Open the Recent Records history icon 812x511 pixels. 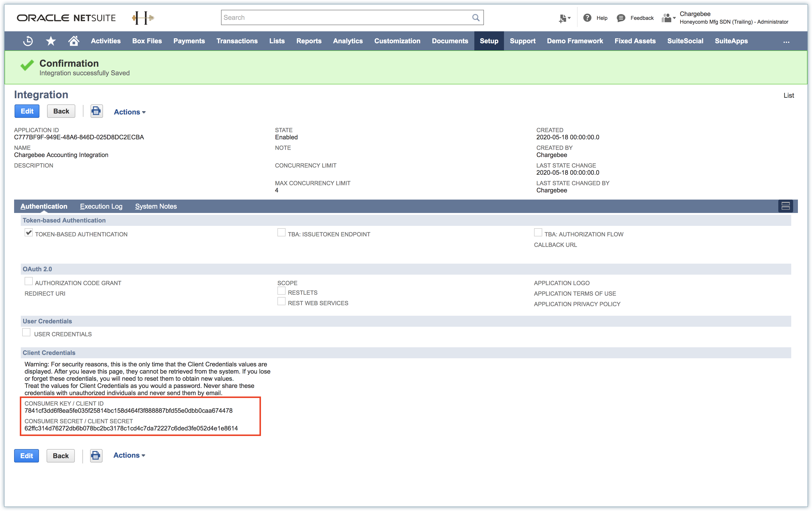pyautogui.click(x=28, y=41)
